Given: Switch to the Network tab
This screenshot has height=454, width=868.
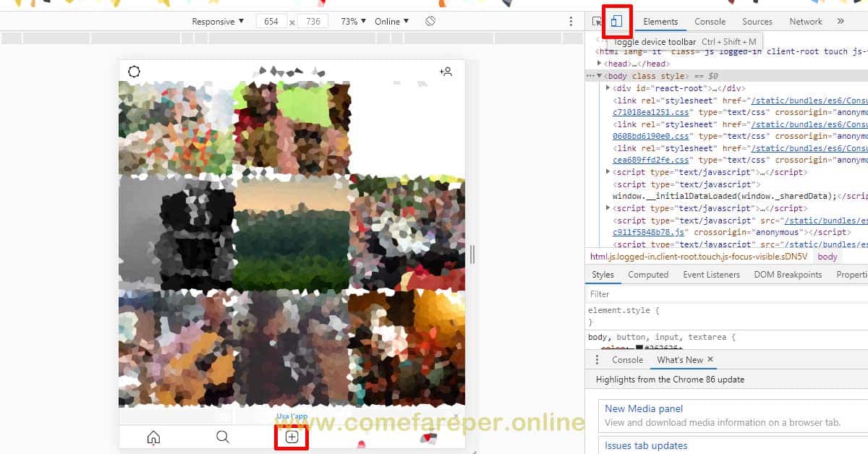Looking at the screenshot, I should click(805, 21).
